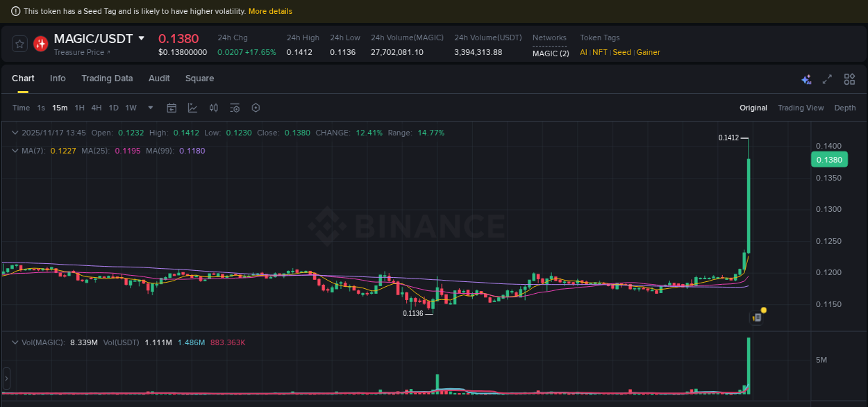Viewport: 868px width, 407px height.
Task: Switch to the Trading Data tab
Action: pos(107,78)
